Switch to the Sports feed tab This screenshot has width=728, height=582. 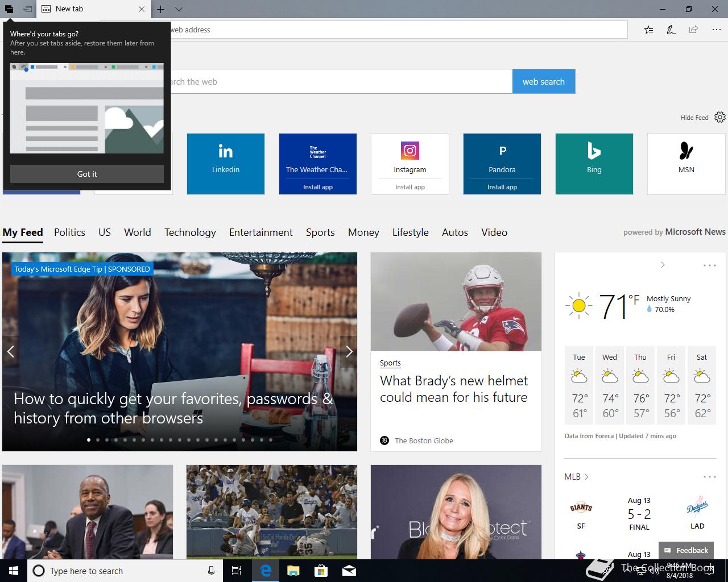[x=320, y=232]
